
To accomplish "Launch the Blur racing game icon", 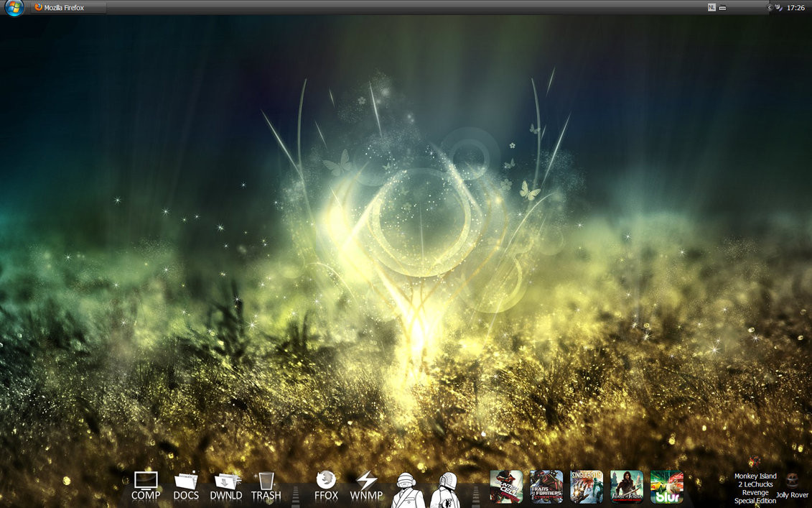I will (666, 486).
